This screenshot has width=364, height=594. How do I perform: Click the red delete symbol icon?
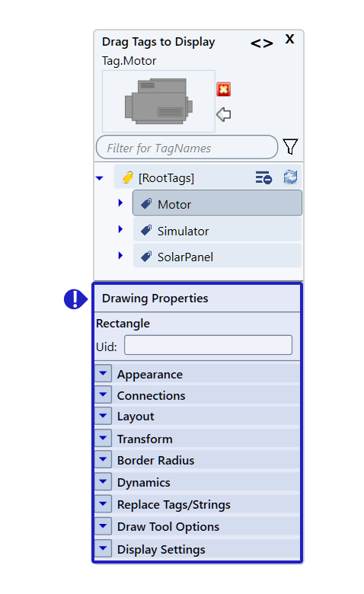click(x=223, y=89)
